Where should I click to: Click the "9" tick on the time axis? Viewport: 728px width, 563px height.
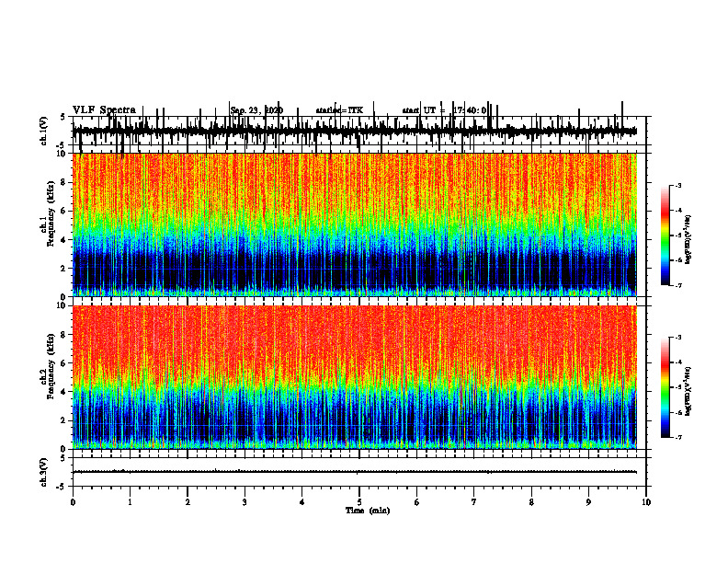pyautogui.click(x=588, y=502)
